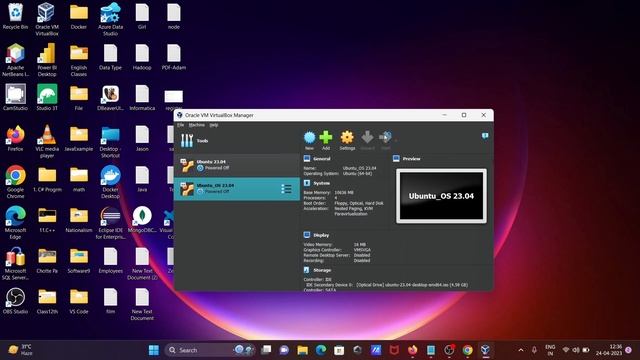Viewport: 640px width, 360px height.
Task: Open the Hadoop file on the desktop
Action: pos(142,57)
